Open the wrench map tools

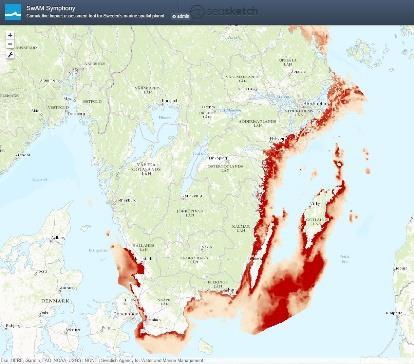coord(10,55)
